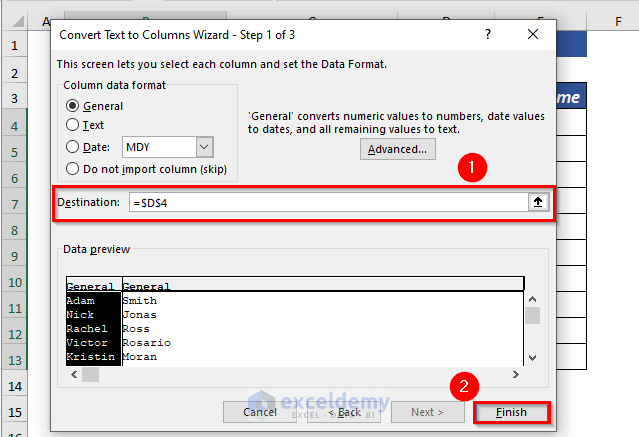Collapse dialog with the range selector icon
The height and width of the screenshot is (437, 639).
pos(538,202)
